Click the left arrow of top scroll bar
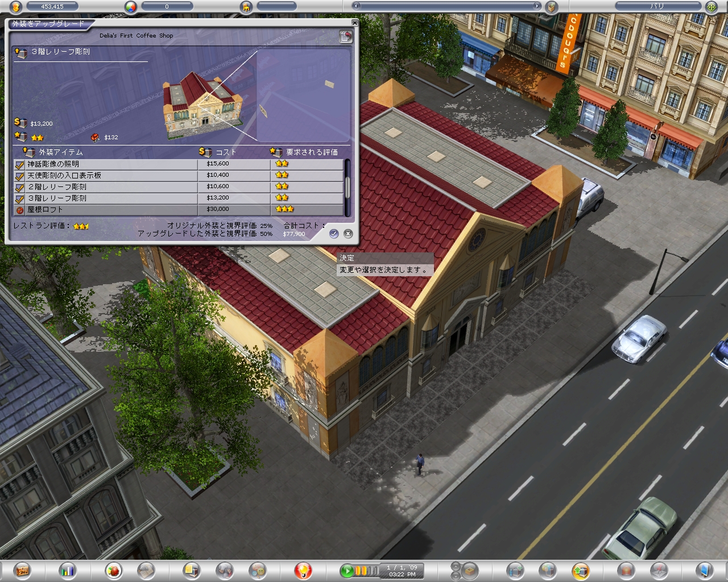The height and width of the screenshot is (582, 728). coord(357,6)
